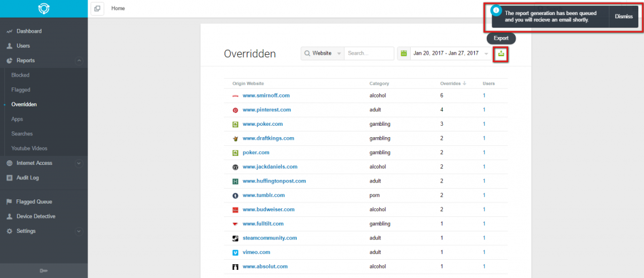The image size is (644, 278).
Task: Click the blue info icon in the notification
Action: point(497,10)
